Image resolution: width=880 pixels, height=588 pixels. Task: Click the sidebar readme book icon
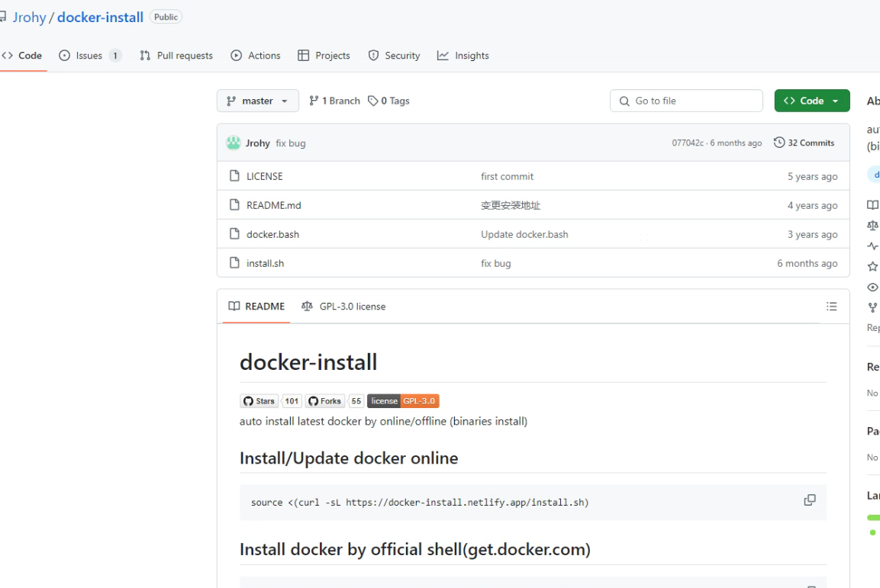[872, 204]
